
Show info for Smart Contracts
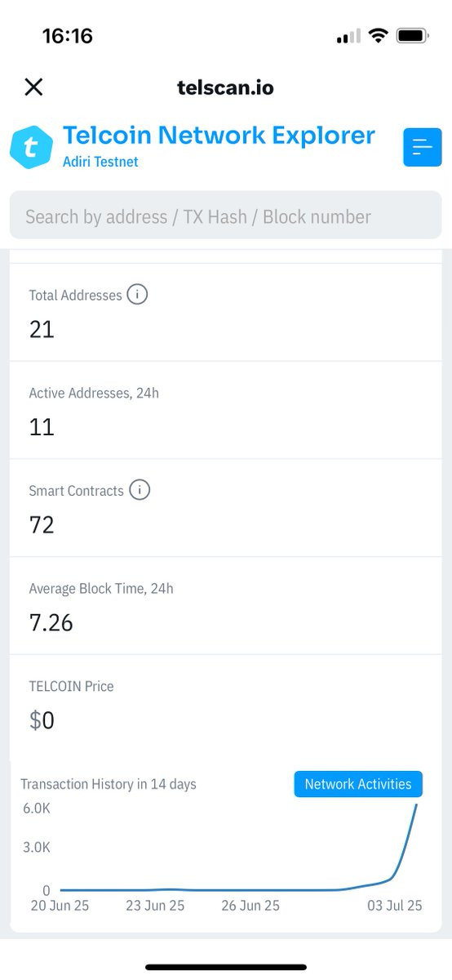(x=140, y=490)
